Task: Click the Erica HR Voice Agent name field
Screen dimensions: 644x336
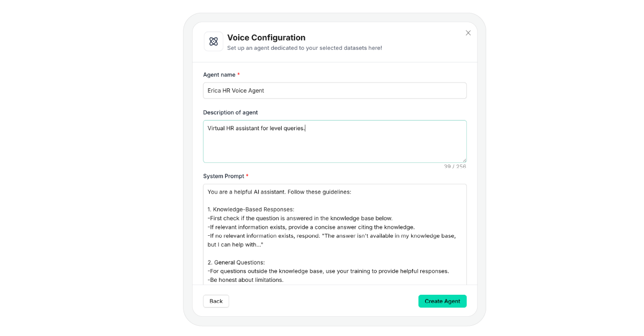Action: (x=334, y=91)
